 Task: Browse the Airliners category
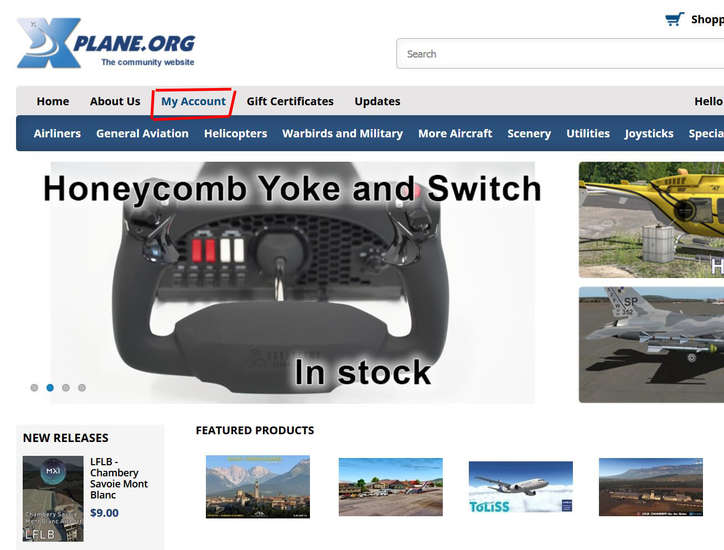(x=57, y=133)
